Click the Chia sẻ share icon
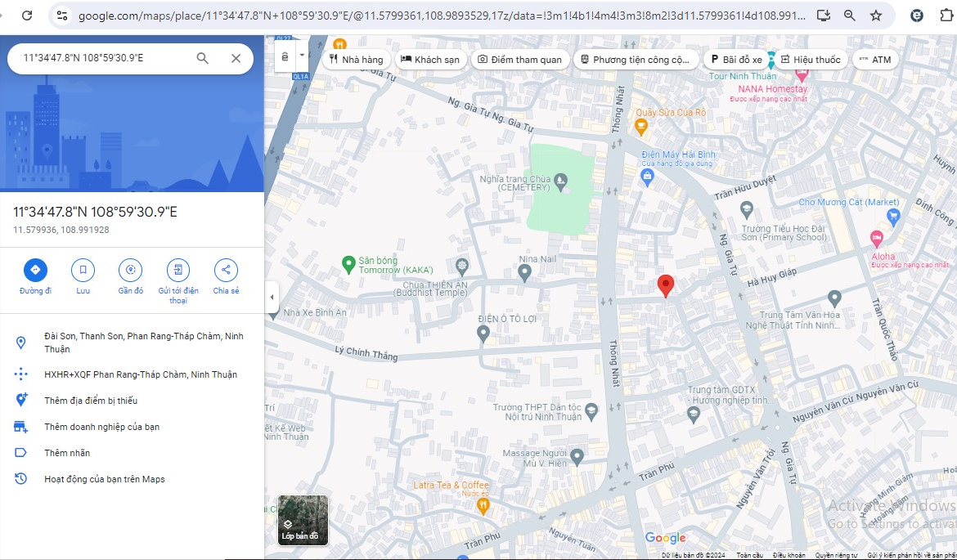The height and width of the screenshot is (560, 957). tap(226, 270)
